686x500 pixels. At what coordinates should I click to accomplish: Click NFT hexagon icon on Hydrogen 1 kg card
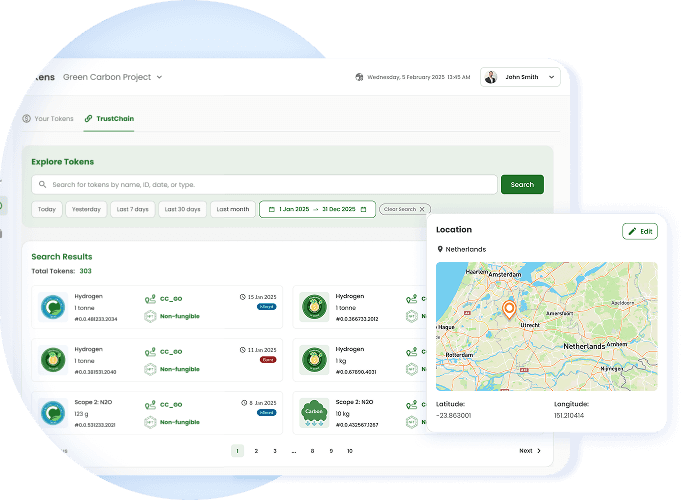click(411, 369)
